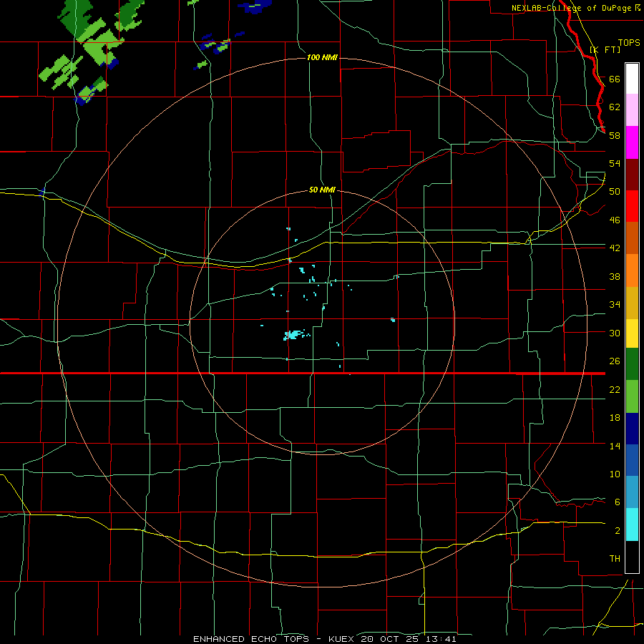
Task: Click the legend value 66
Action: tap(615, 79)
